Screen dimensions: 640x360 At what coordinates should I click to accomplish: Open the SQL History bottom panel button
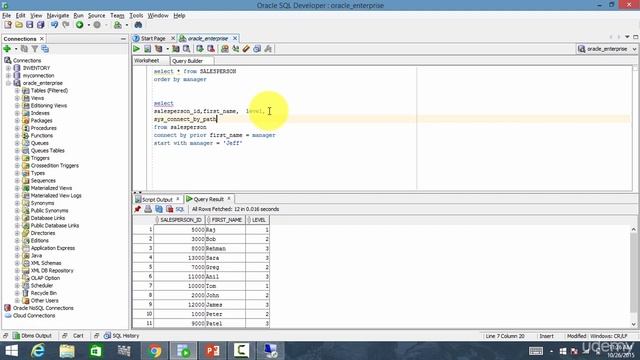(121, 336)
